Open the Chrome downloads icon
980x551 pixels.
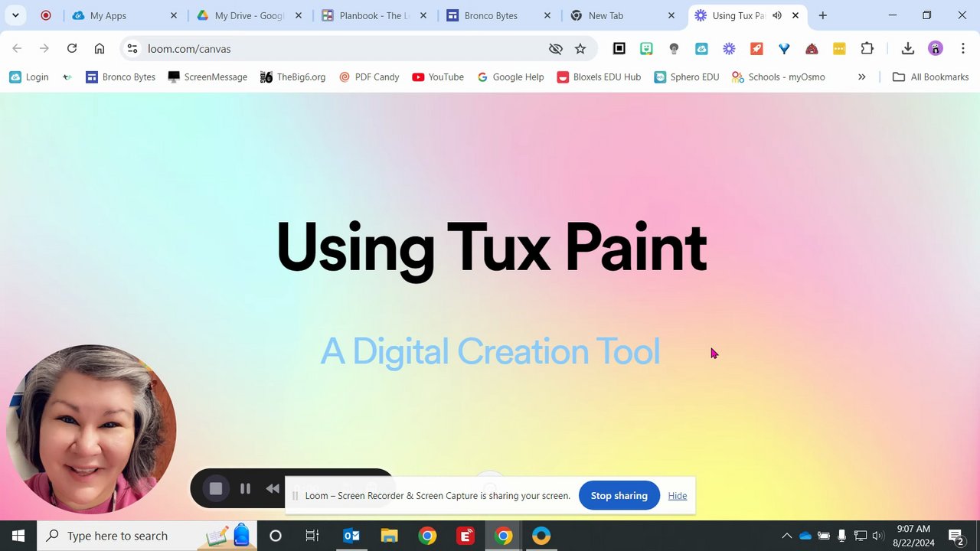908,48
